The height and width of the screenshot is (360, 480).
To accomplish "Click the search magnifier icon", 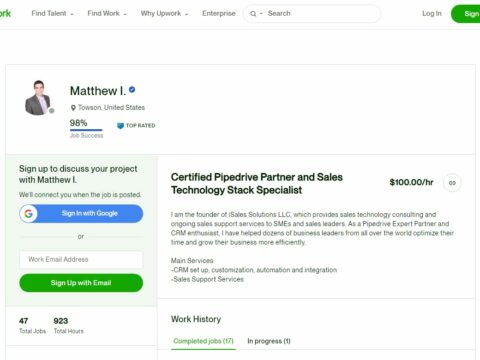I will [x=253, y=14].
